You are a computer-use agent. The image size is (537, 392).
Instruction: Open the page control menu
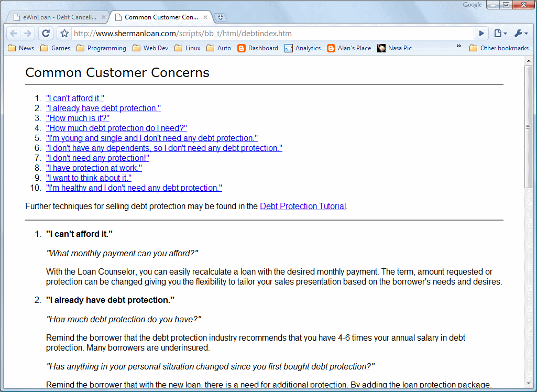click(x=500, y=33)
